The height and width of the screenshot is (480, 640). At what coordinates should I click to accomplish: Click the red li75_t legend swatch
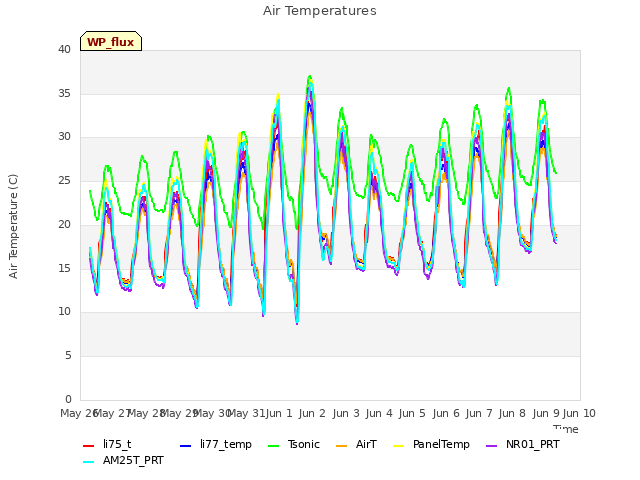[89, 446]
